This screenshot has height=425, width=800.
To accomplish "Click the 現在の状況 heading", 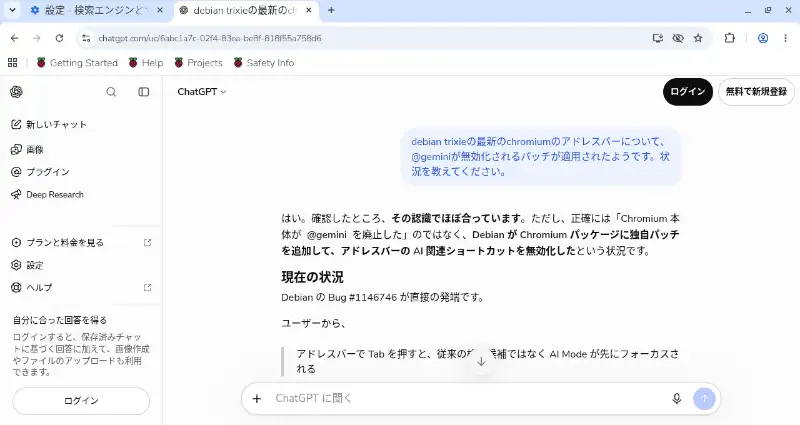I will (x=312, y=277).
